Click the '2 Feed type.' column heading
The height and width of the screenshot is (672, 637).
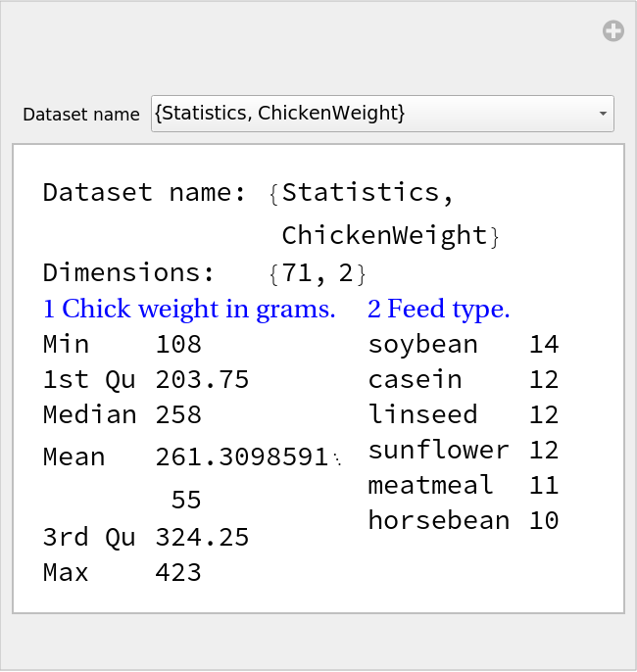pyautogui.click(x=438, y=310)
